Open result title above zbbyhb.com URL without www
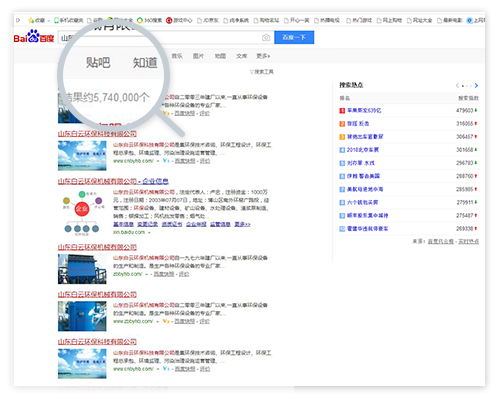Viewport: 500px width, 403px height. tap(97, 247)
